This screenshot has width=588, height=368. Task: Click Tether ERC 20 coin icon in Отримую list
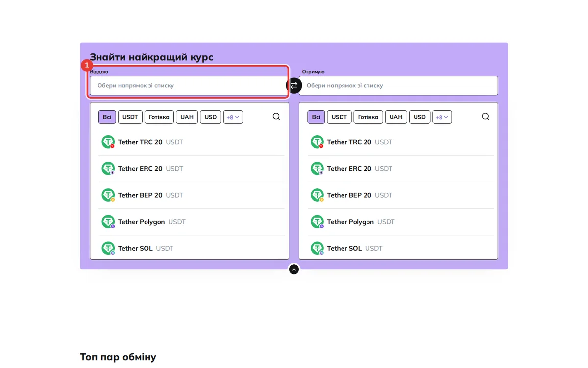pyautogui.click(x=317, y=169)
